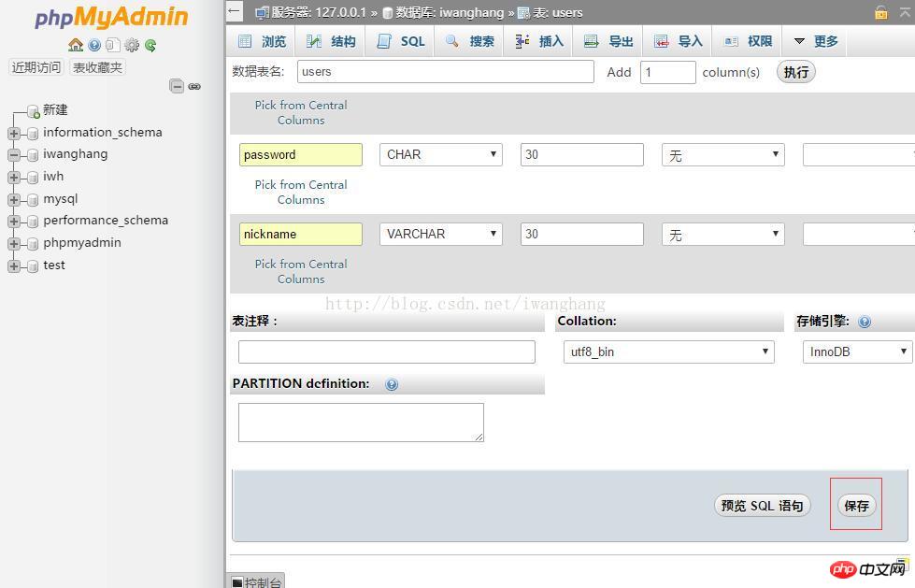This screenshot has height=588, width=915.
Task: Open the 浏览 tab
Action: click(262, 41)
